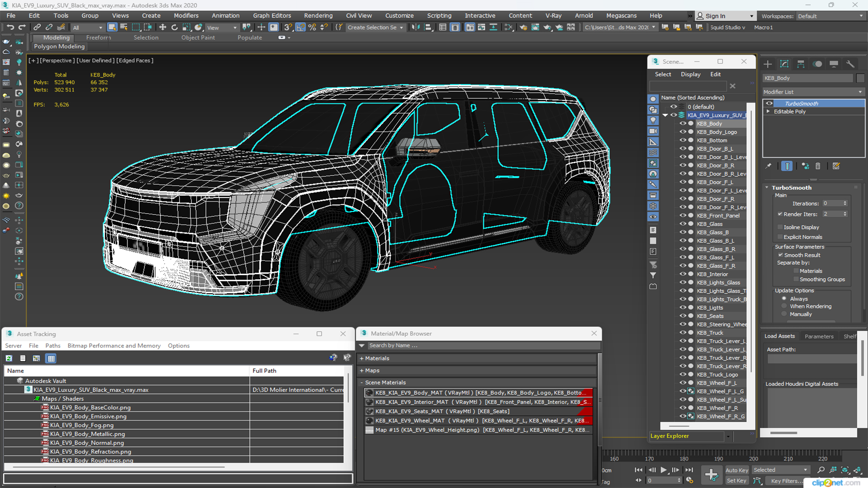The image size is (868, 488).
Task: Open the Rendering menu
Action: (318, 15)
